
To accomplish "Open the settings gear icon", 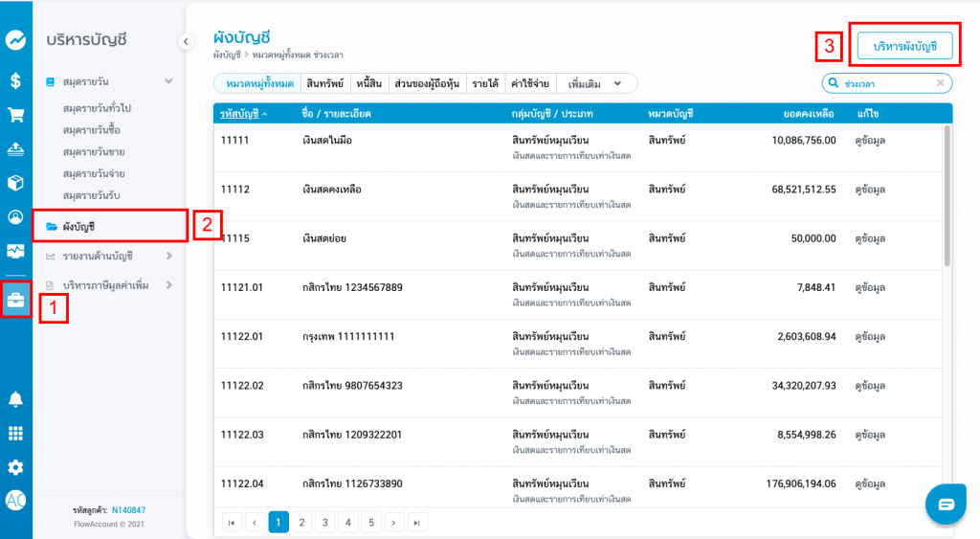I will coord(15,467).
